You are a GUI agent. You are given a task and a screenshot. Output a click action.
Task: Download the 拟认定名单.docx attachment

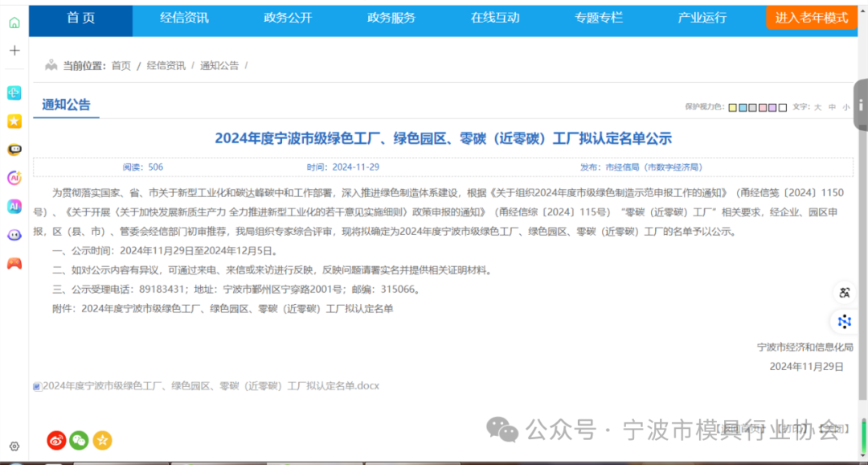pyautogui.click(x=210, y=386)
